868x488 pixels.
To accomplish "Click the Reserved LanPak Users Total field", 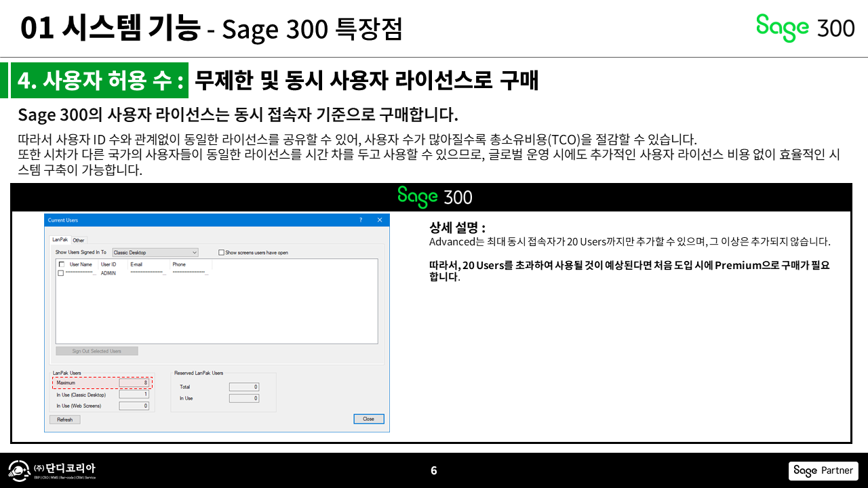I will tap(244, 387).
